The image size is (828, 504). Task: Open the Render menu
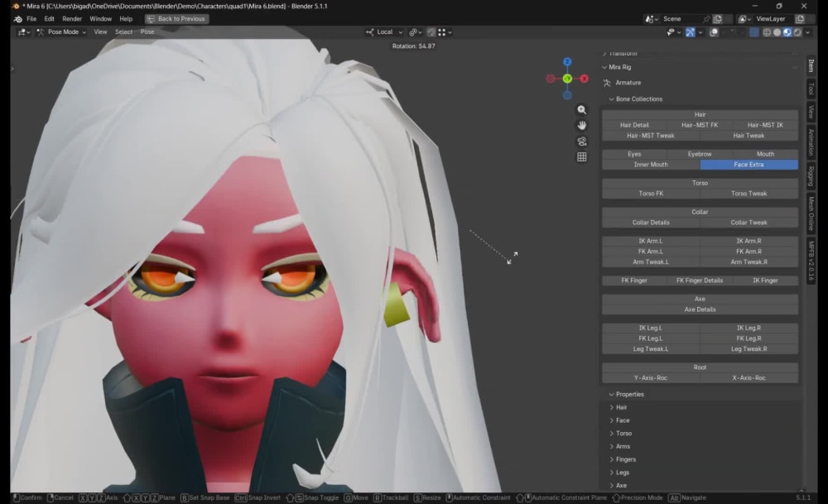[72, 19]
